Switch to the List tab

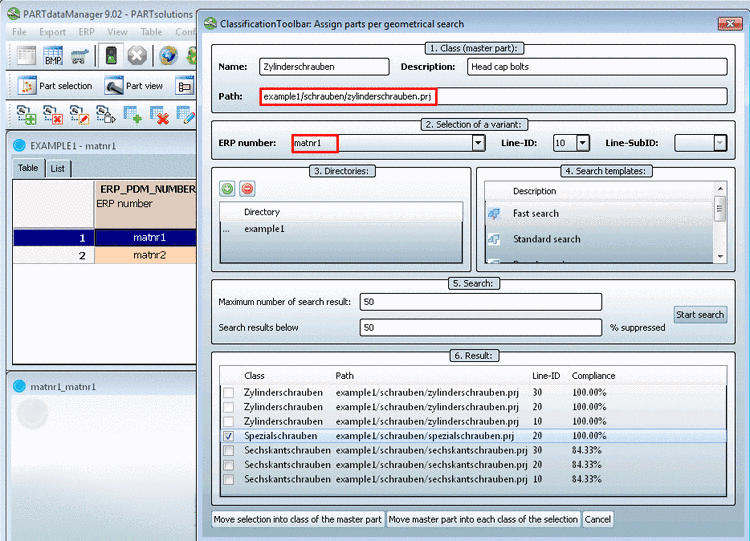pos(58,168)
